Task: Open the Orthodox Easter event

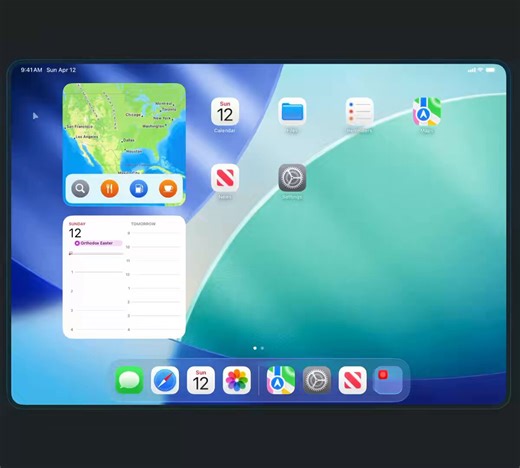Action: (x=98, y=243)
